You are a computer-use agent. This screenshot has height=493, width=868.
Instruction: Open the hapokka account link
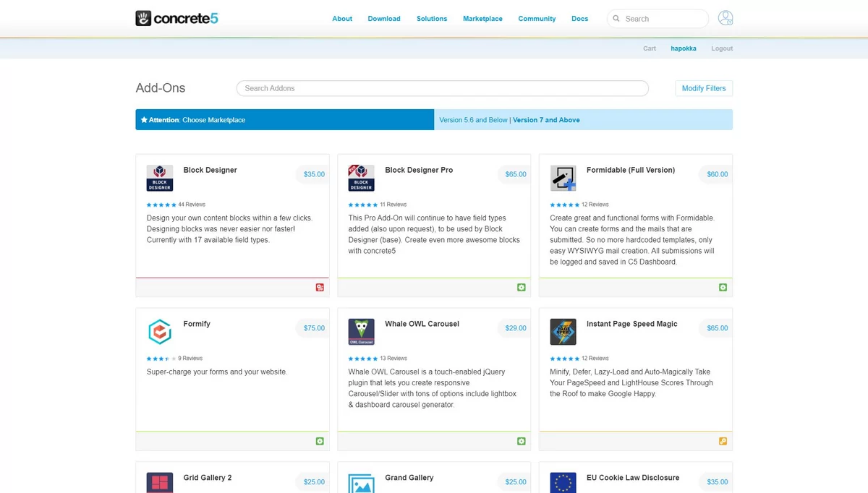point(684,48)
